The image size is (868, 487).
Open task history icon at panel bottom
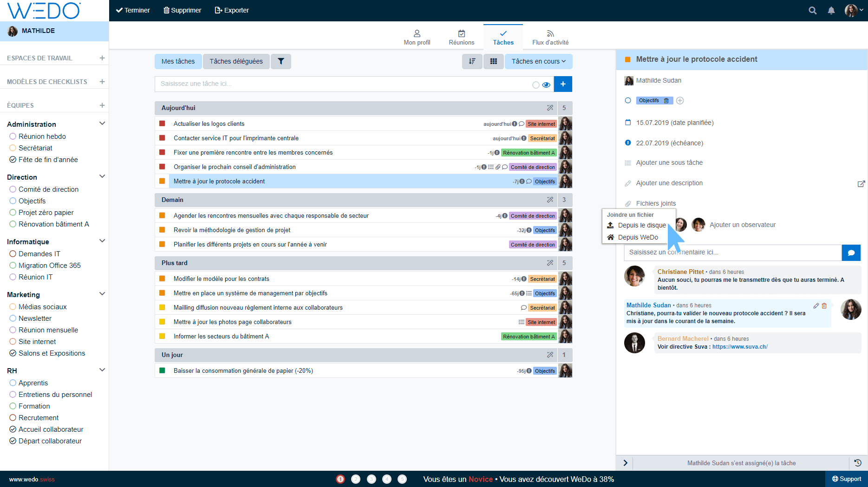coord(857,463)
